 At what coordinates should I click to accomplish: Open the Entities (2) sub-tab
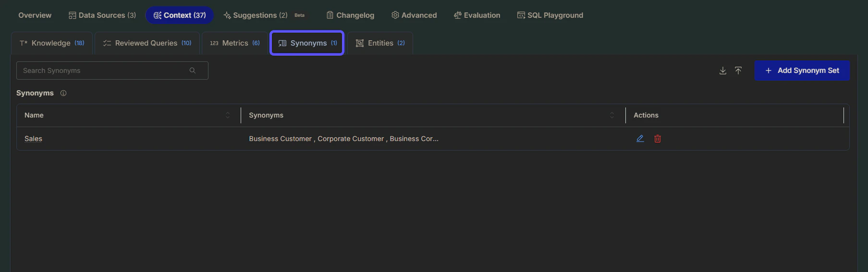click(380, 43)
